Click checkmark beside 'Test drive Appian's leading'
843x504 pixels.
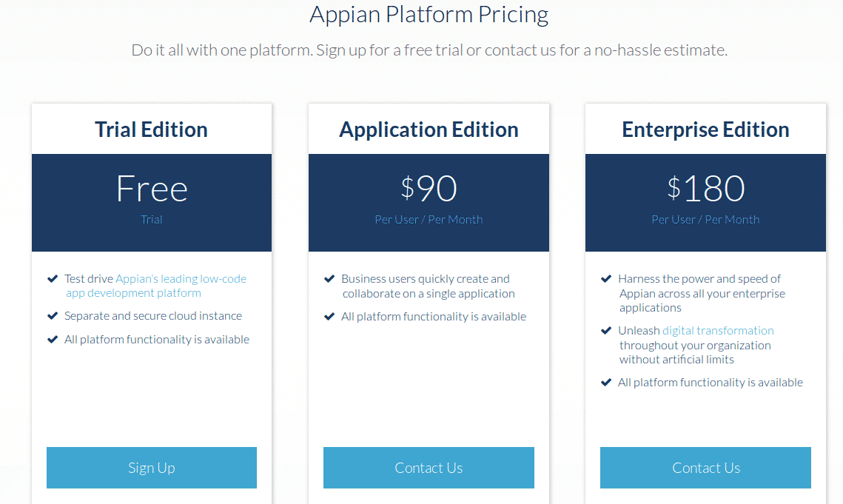(x=53, y=278)
